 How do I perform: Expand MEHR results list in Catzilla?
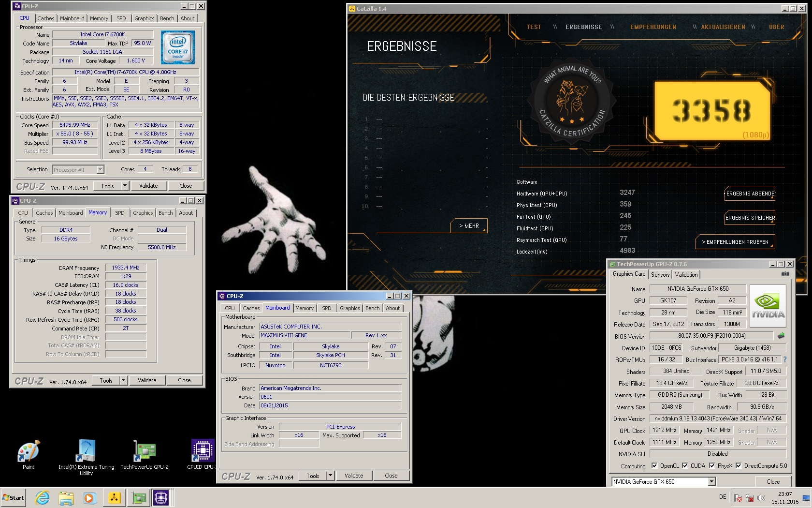tap(468, 226)
